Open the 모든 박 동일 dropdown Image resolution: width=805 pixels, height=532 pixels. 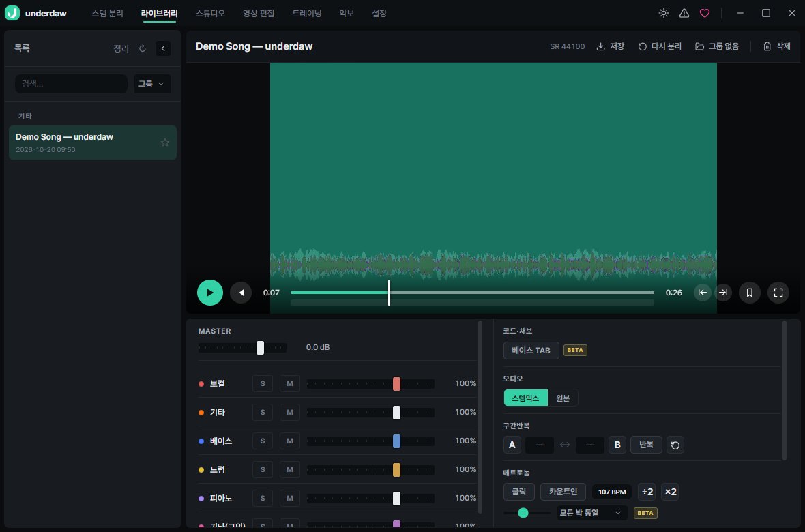592,512
